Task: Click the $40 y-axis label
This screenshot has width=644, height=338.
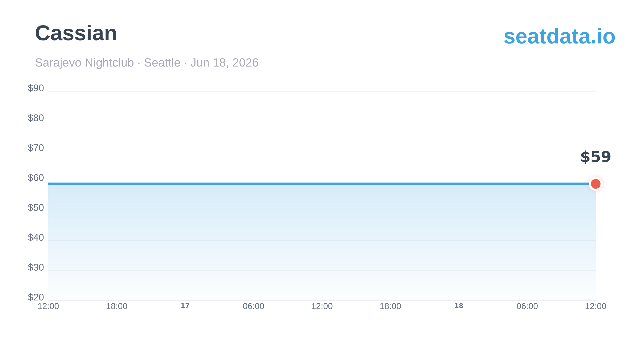Action: click(x=36, y=237)
